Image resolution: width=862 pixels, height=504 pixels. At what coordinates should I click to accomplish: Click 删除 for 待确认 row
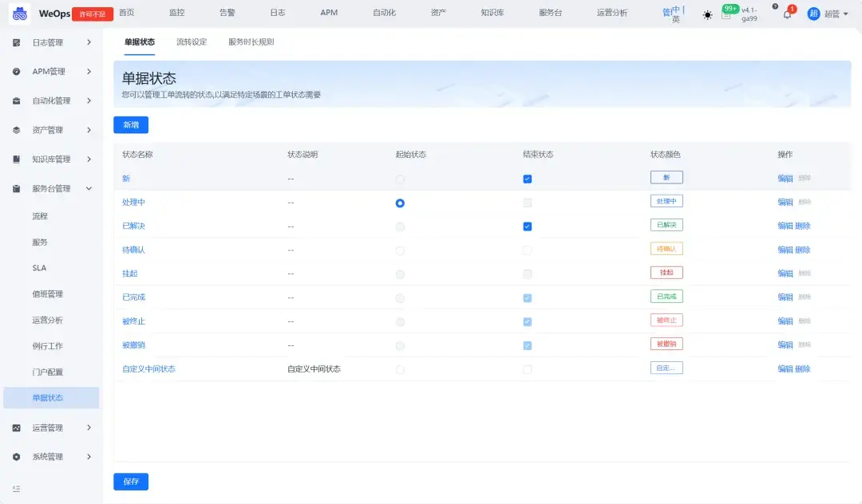tap(803, 250)
